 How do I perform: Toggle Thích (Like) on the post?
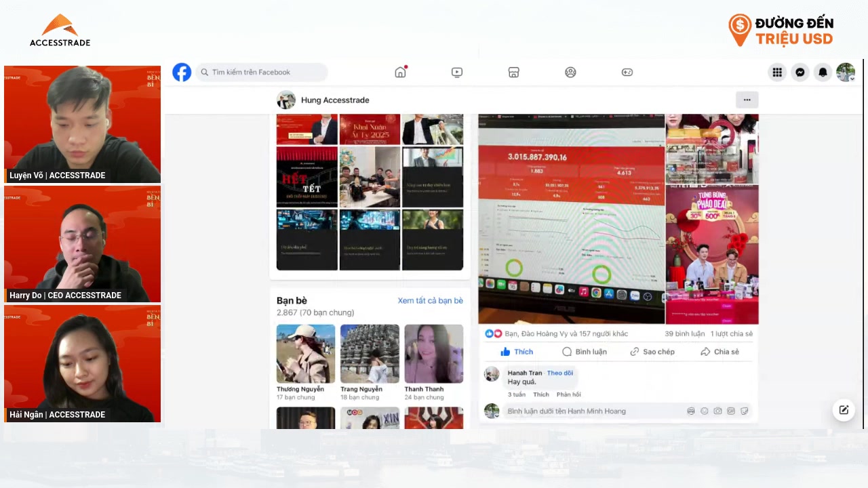517,352
